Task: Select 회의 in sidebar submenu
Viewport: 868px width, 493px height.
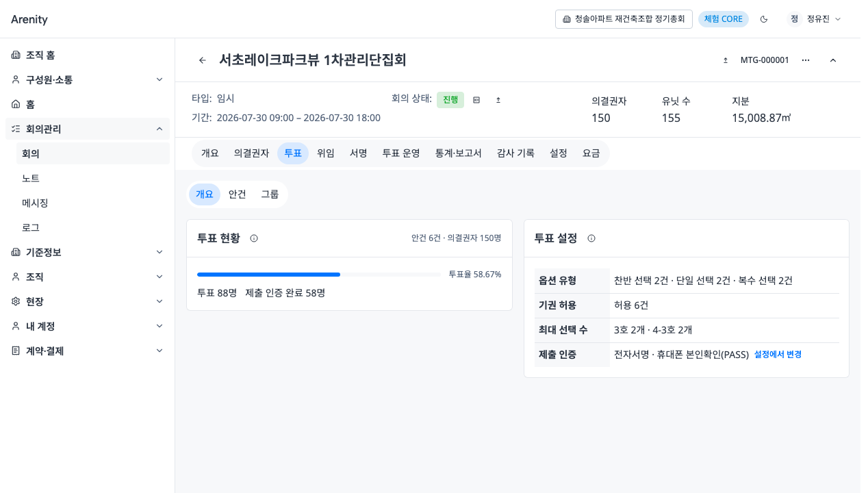Action: [x=93, y=153]
